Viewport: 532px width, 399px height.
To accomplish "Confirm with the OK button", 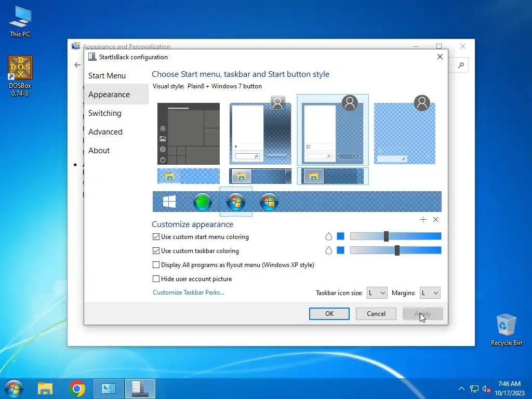I will pos(329,313).
